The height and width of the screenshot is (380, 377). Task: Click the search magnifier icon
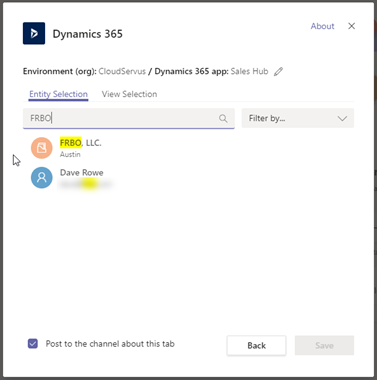pos(223,118)
